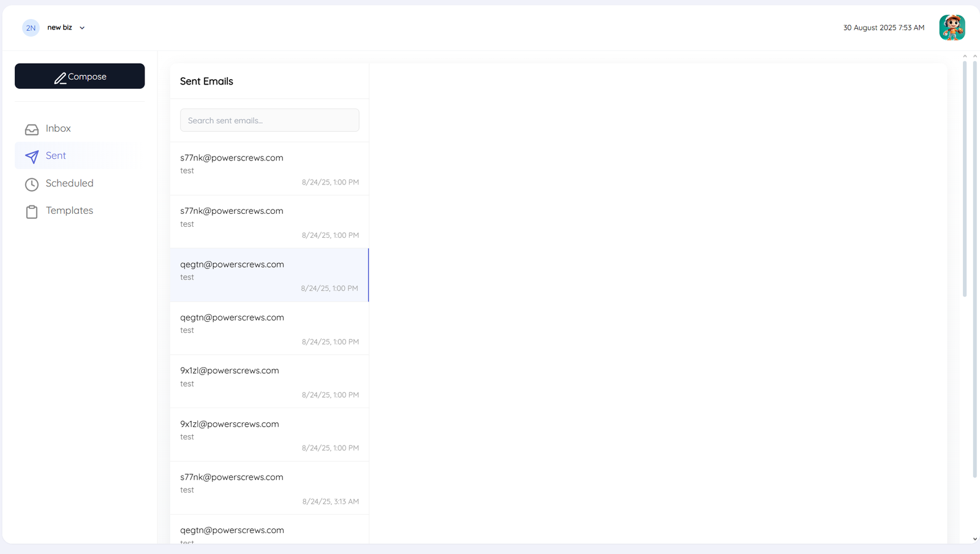The height and width of the screenshot is (554, 980).
Task: Open the s77nk email sent 3:13 AM
Action: pos(269,488)
